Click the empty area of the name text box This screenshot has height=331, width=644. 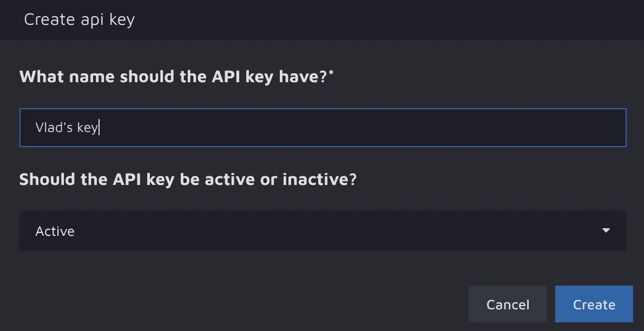379,128
